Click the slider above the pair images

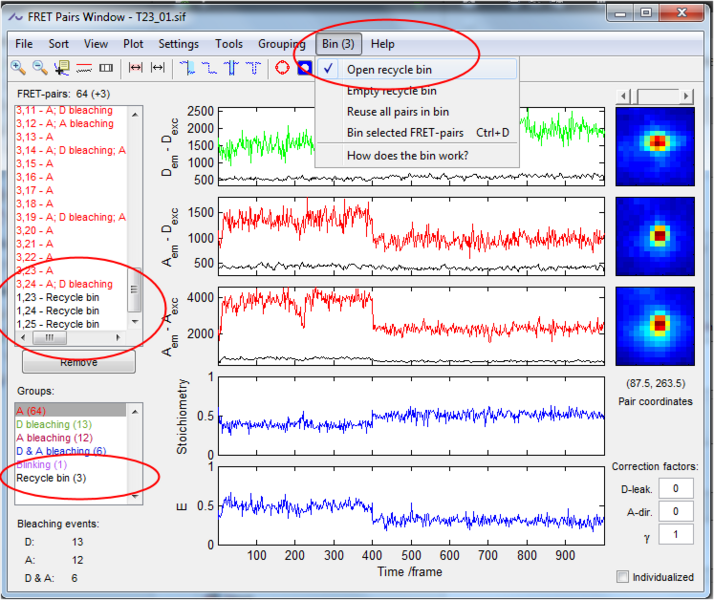pos(657,96)
